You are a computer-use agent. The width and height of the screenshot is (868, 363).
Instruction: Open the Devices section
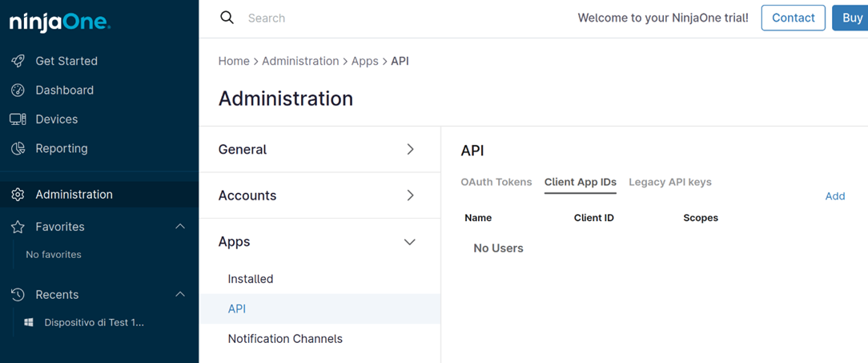57,119
